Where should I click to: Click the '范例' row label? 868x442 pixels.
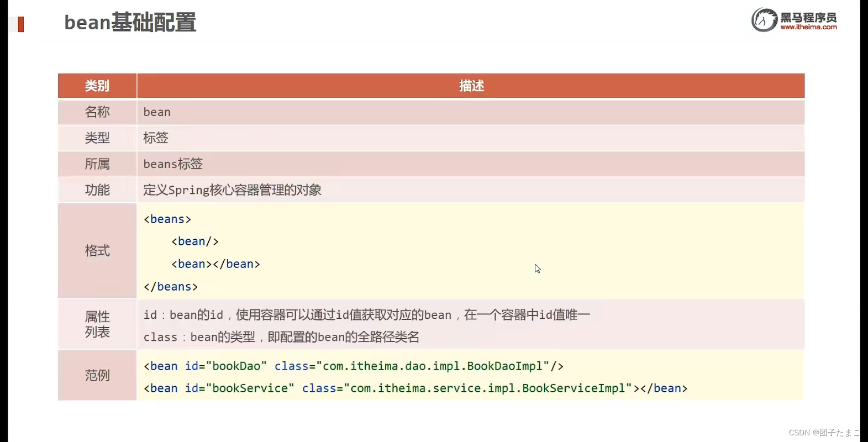97,376
